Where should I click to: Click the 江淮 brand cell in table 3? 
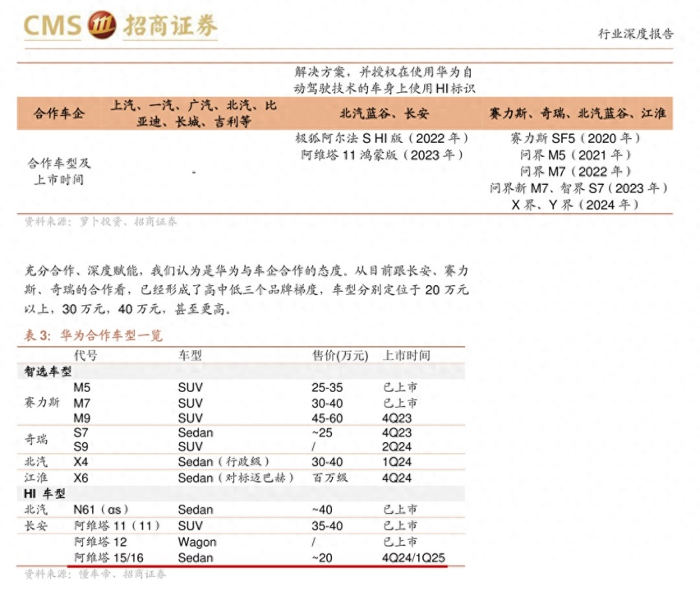[x=36, y=478]
